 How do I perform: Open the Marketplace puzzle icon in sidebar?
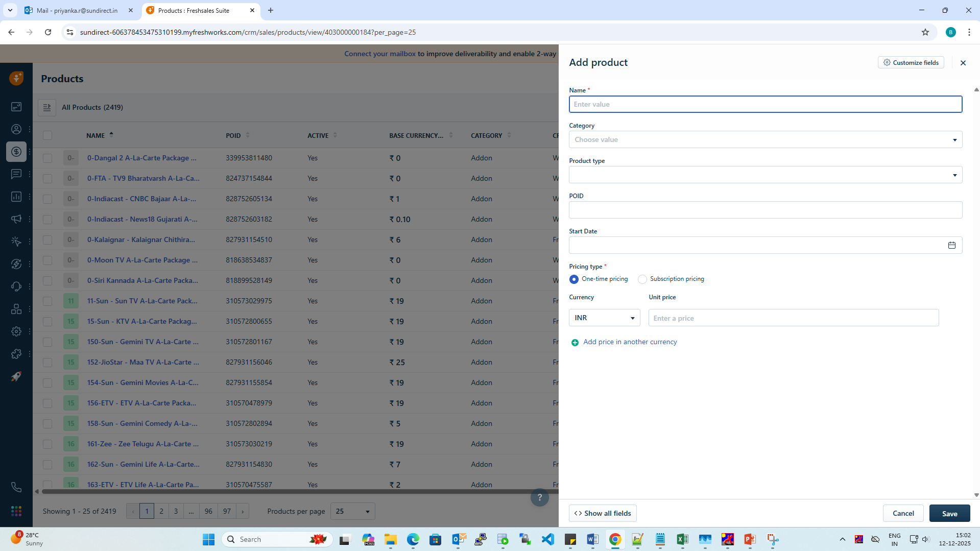[16, 354]
